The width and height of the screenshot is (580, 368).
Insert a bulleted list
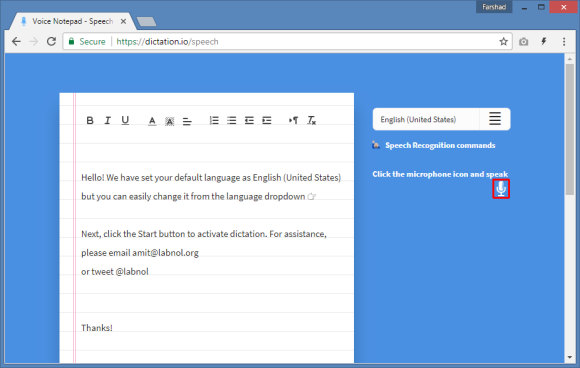click(232, 120)
